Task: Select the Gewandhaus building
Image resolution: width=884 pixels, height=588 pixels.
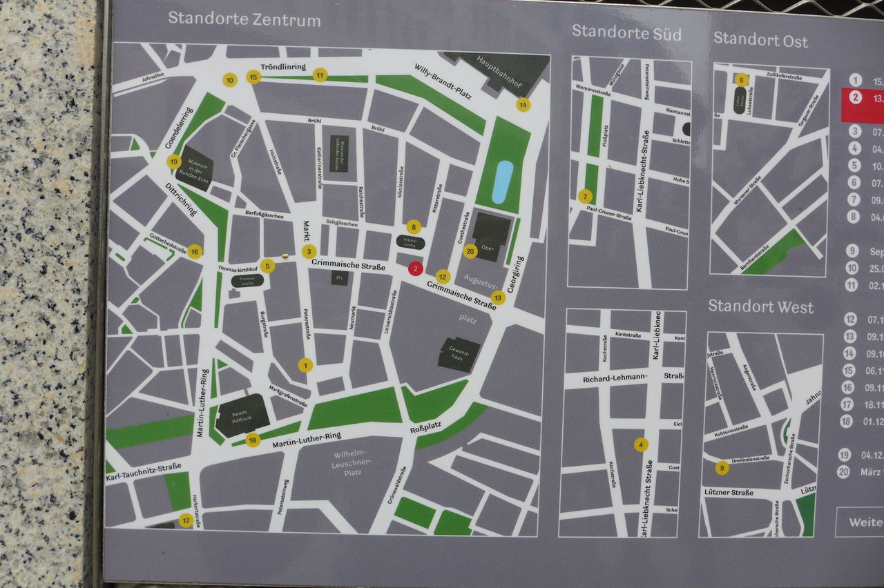Action: click(459, 355)
